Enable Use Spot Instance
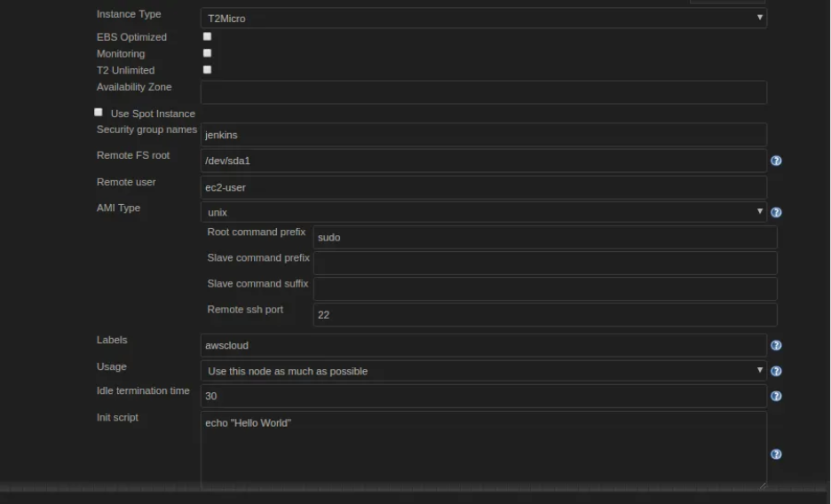The height and width of the screenshot is (504, 831). click(99, 113)
